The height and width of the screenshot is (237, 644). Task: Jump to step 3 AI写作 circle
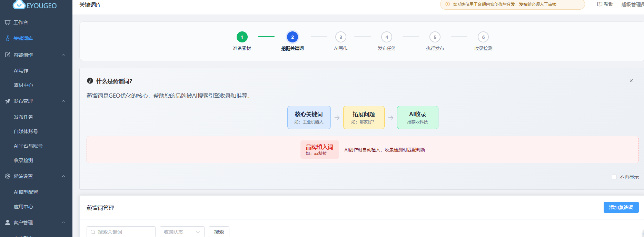(340, 37)
